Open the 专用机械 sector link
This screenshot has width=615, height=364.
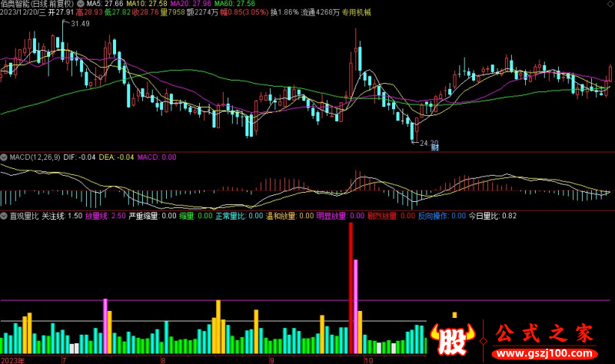(x=356, y=12)
